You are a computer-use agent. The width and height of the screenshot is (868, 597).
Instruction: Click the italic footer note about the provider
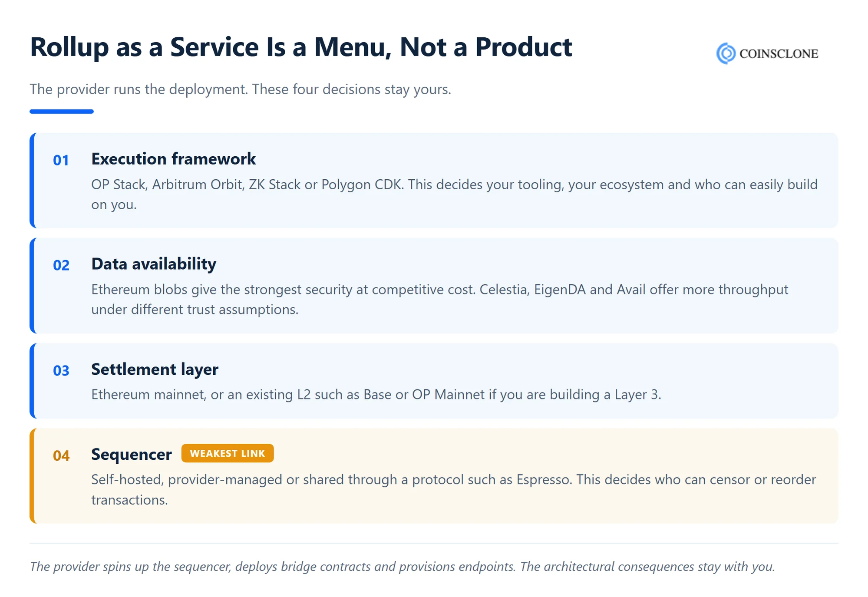point(403,566)
